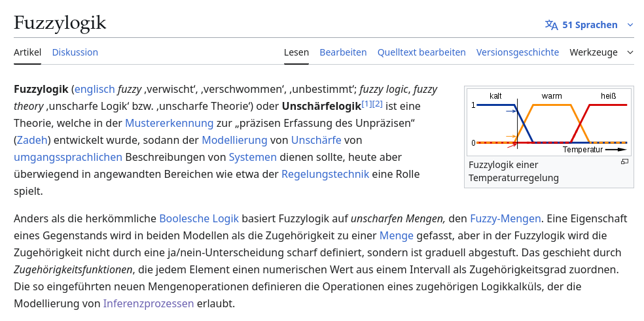The width and height of the screenshot is (644, 321).
Task: Open footnote reference [1]
Action: 367,104
